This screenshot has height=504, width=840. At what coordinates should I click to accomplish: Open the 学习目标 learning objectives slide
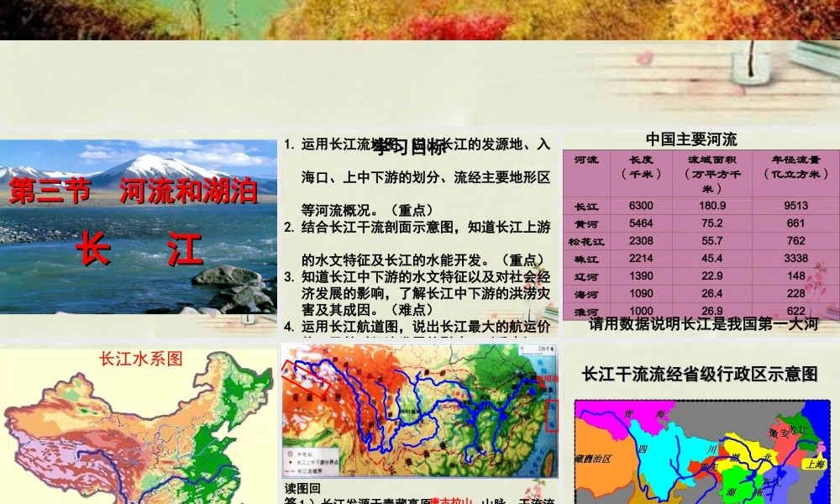(420, 234)
